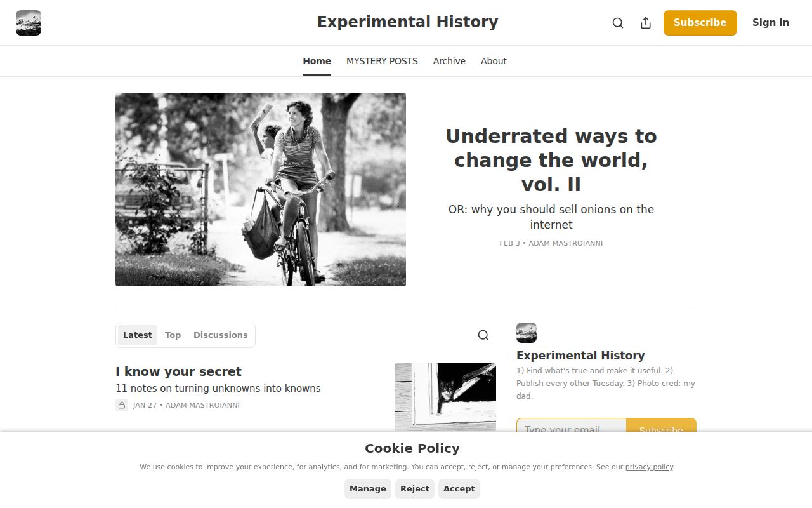Sign in to the site
Screen dimensions: 812x508
pyautogui.click(x=770, y=23)
